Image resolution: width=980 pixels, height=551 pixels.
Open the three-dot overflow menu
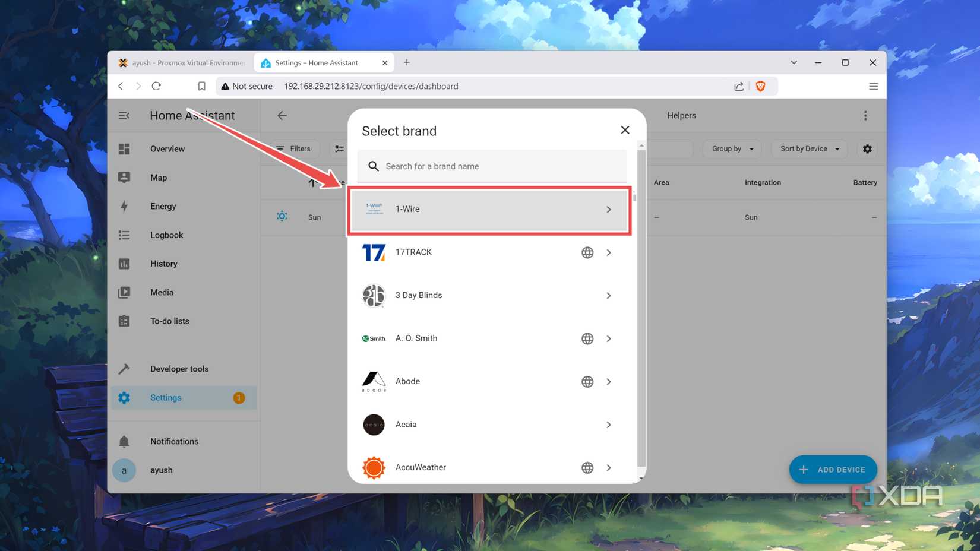coord(865,116)
